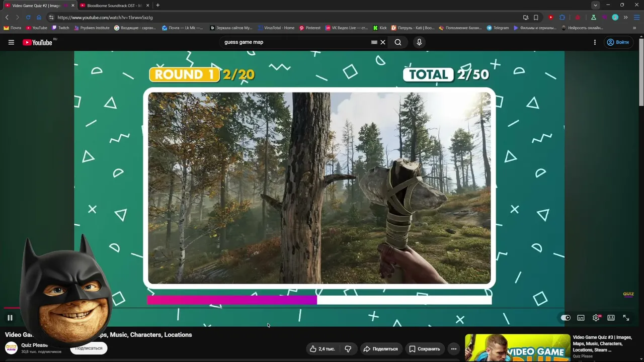Go back in browser history
Viewport: 644px width, 362px height.
(7, 18)
